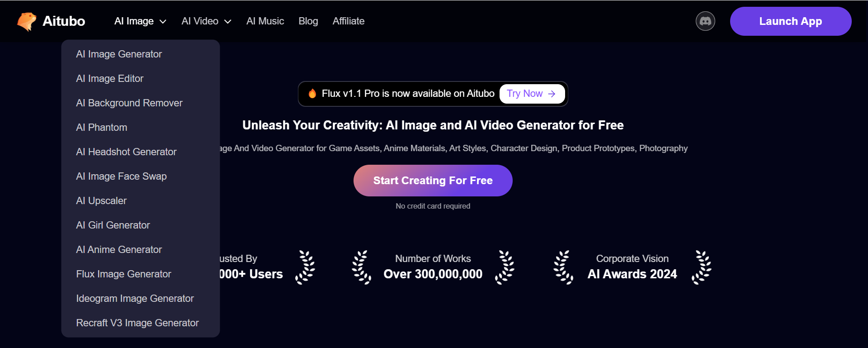Choose Ideogram Image Generator
Image resolution: width=868 pixels, height=348 pixels.
(135, 299)
